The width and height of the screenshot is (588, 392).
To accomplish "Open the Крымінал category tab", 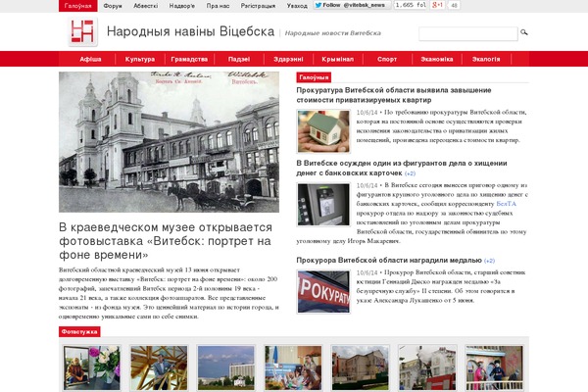I will [x=337, y=59].
